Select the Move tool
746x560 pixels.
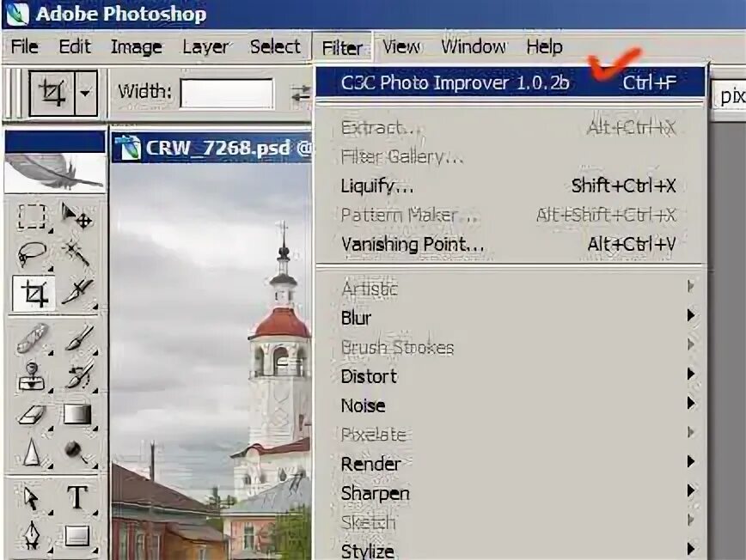point(76,216)
